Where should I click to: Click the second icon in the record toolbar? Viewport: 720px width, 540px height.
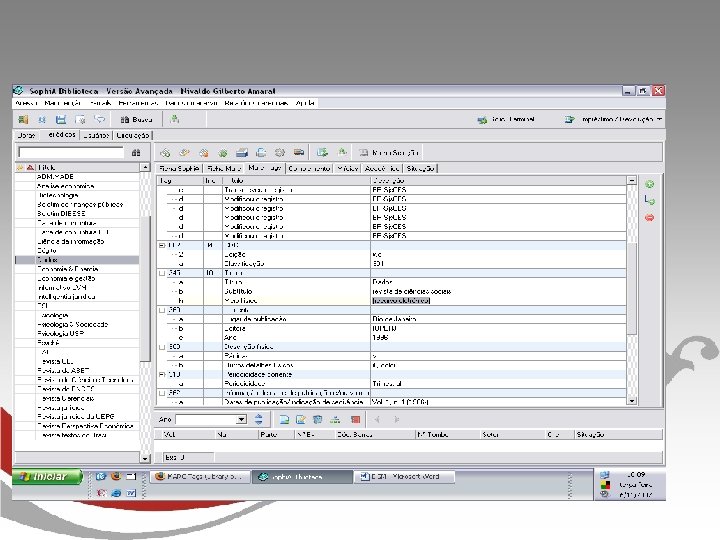coord(185,152)
